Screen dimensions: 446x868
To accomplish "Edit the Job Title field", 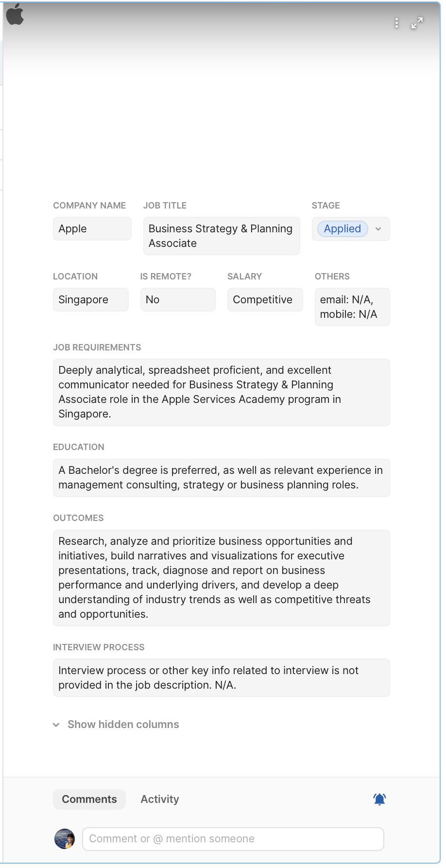I will (x=221, y=236).
